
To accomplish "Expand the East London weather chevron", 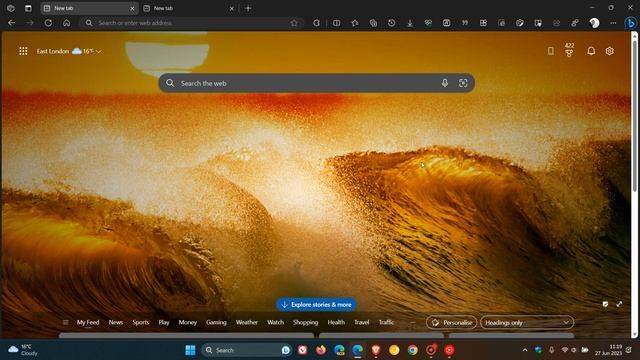I will 99,51.
